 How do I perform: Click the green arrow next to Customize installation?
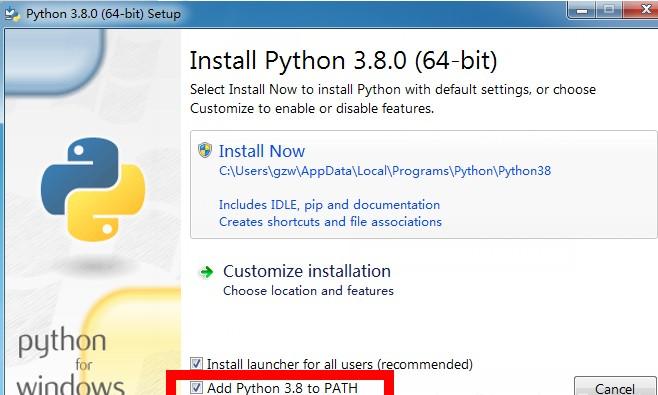pyautogui.click(x=206, y=272)
